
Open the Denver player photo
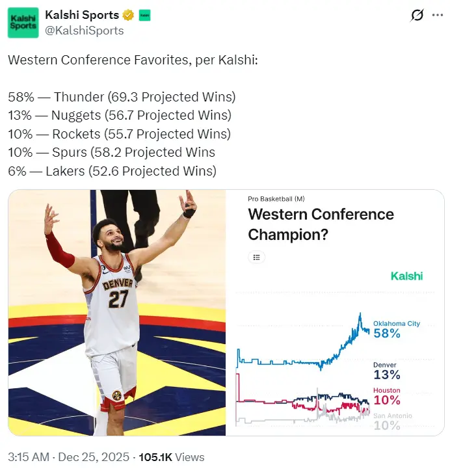point(117,312)
